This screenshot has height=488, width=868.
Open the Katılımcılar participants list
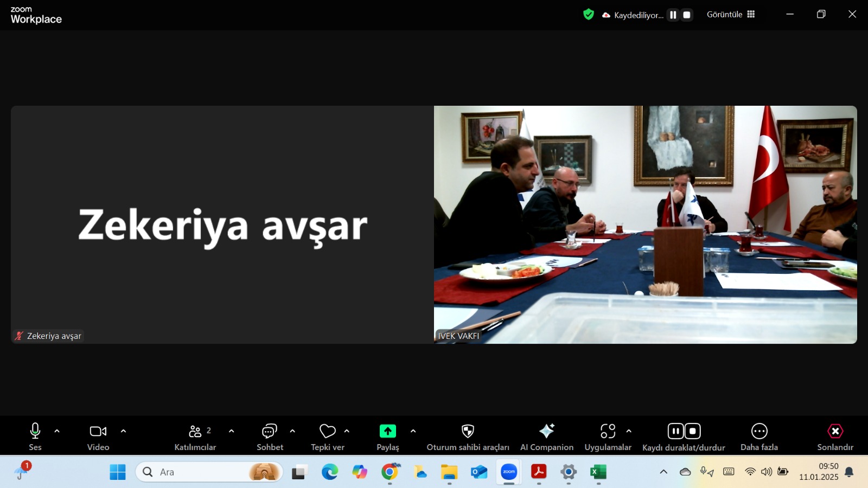click(195, 432)
